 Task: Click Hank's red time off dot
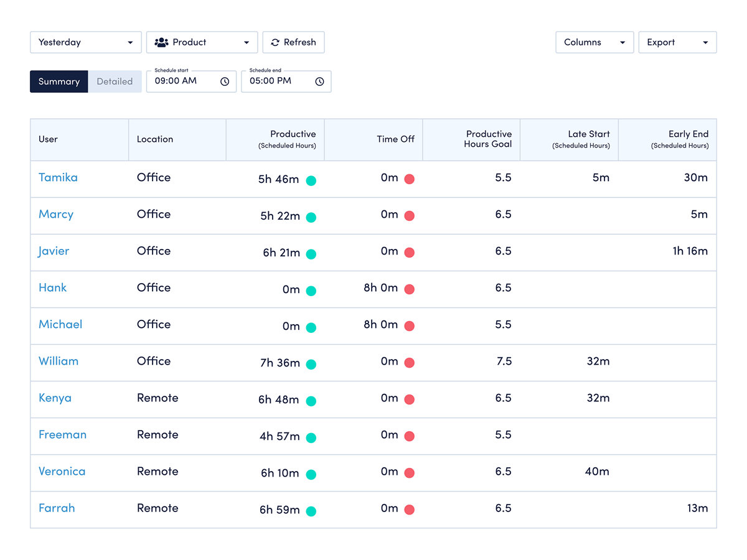coord(410,289)
